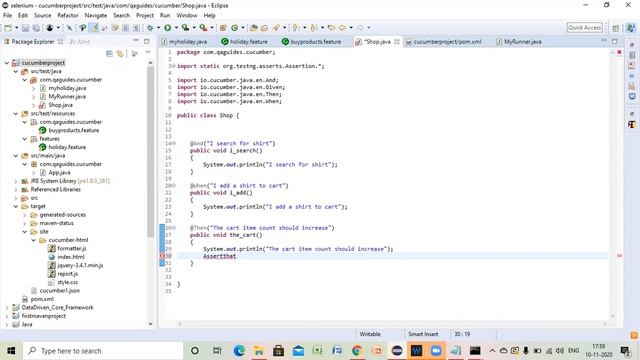640x360 pixels.
Task: Switch to myholiday.java tab
Action: 184,42
